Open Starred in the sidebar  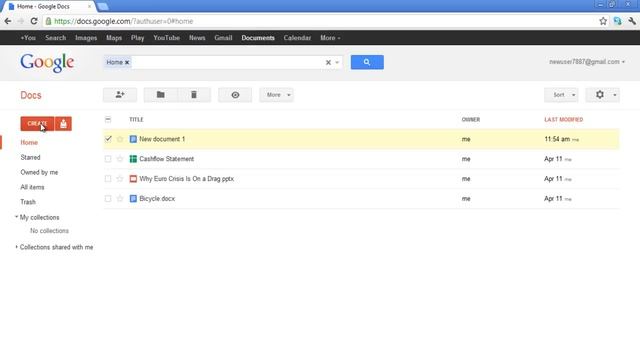click(30, 157)
